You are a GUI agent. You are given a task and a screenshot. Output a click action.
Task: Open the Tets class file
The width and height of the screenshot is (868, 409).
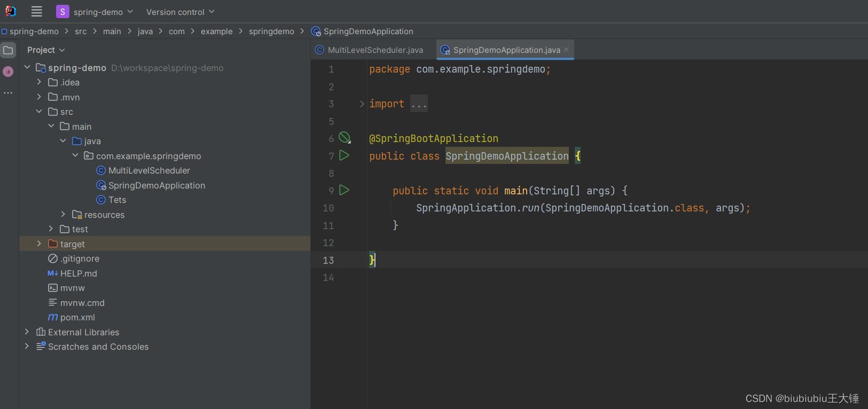tap(117, 200)
